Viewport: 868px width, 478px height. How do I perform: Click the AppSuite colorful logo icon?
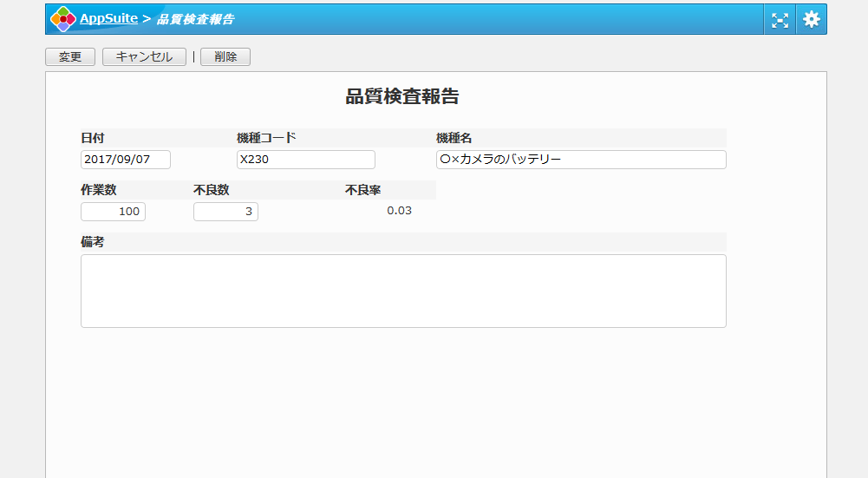[x=62, y=19]
